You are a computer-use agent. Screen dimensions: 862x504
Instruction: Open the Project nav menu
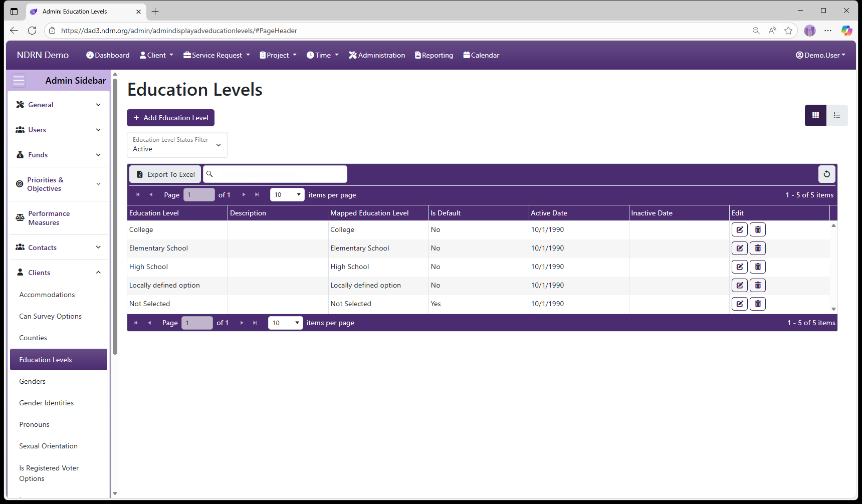pyautogui.click(x=278, y=55)
